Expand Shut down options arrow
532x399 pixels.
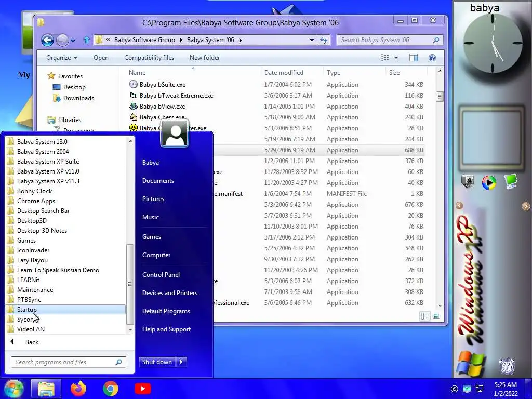181,362
